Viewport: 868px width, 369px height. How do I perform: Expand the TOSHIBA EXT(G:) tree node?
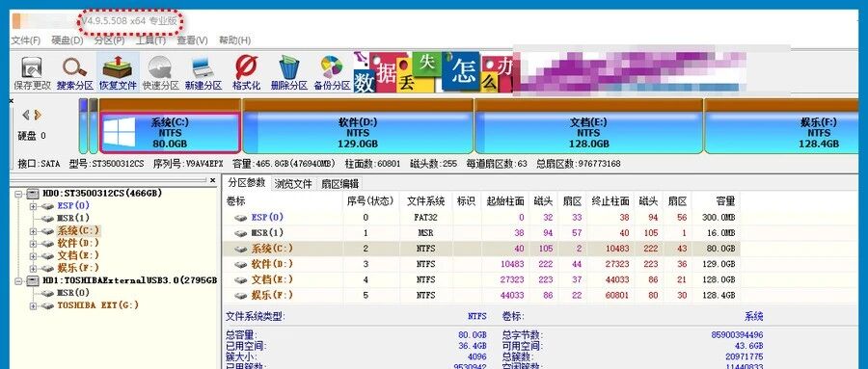[33, 305]
